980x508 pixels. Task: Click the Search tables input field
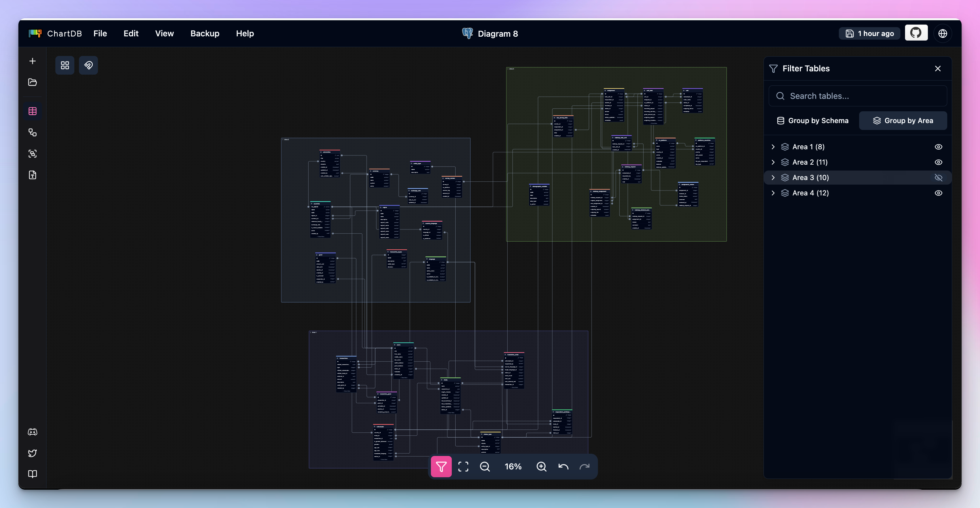(857, 96)
